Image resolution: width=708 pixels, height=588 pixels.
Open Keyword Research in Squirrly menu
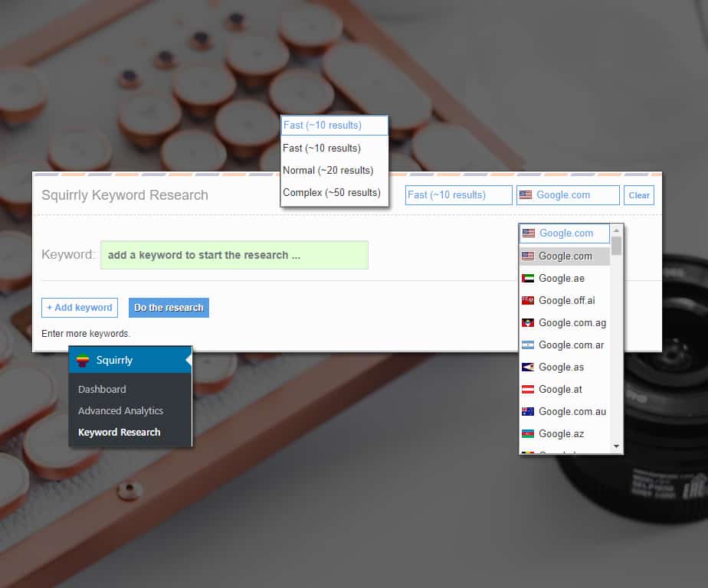[x=120, y=432]
